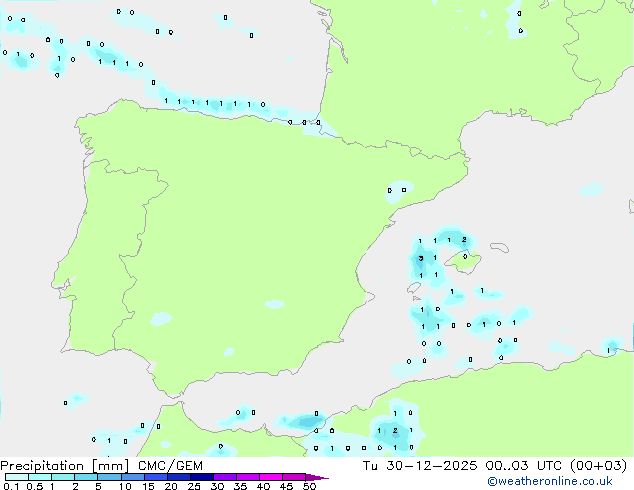Choose the purple swatch between 35 and 40
This screenshot has height=490, width=634.
(x=249, y=478)
